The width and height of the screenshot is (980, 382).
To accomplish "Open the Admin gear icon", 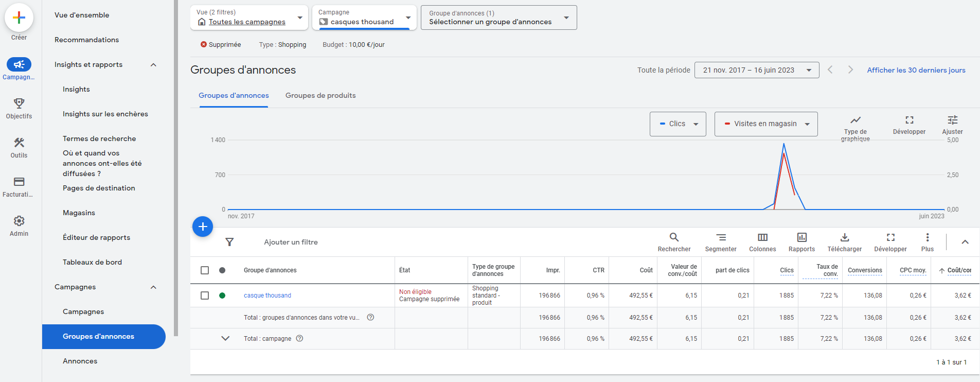I will 19,221.
